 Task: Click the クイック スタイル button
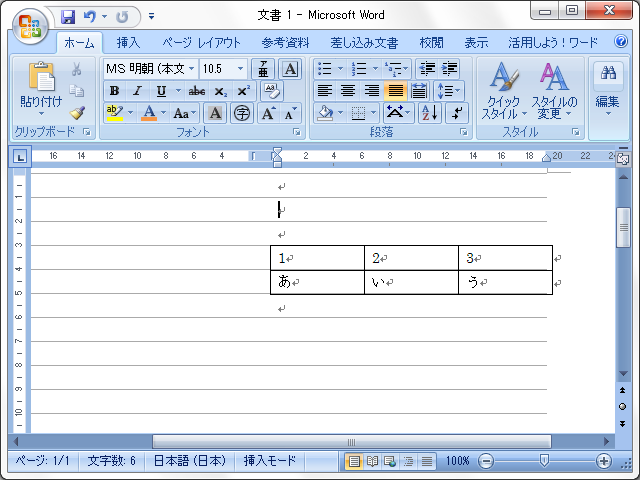click(x=502, y=91)
